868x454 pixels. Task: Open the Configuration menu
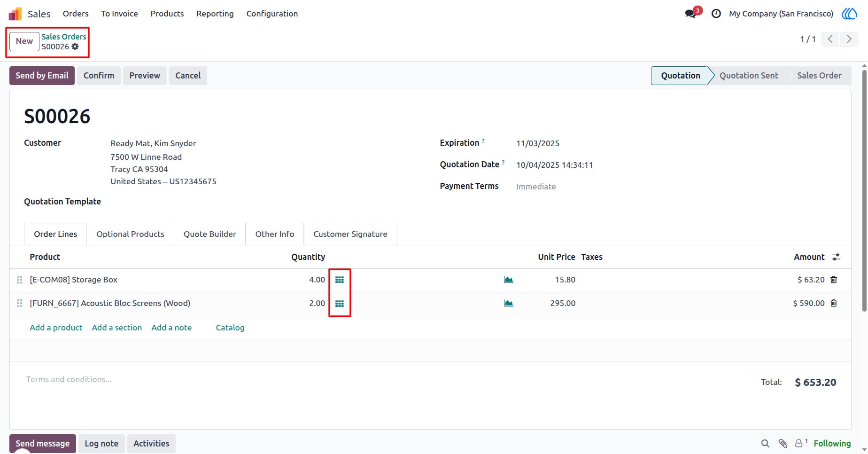click(x=272, y=14)
